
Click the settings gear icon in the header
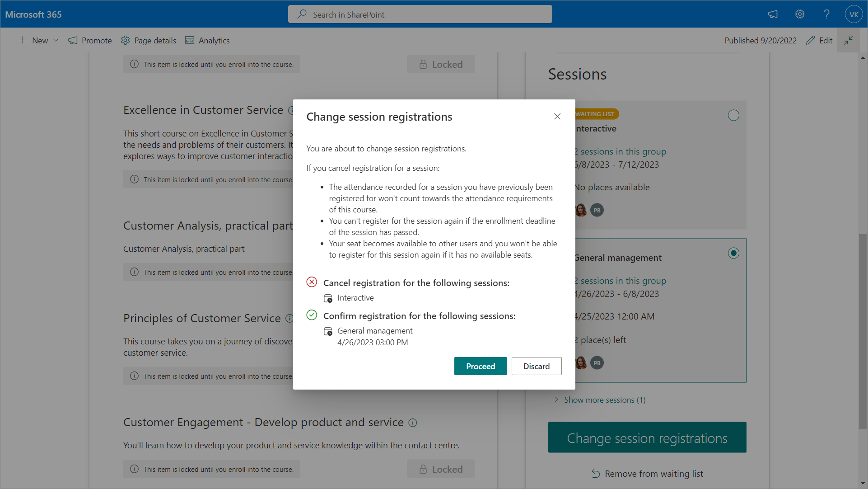point(800,14)
